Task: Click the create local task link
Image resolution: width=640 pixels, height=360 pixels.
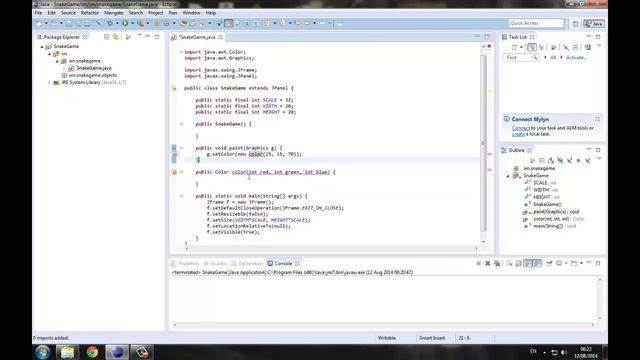Action: 518,134
